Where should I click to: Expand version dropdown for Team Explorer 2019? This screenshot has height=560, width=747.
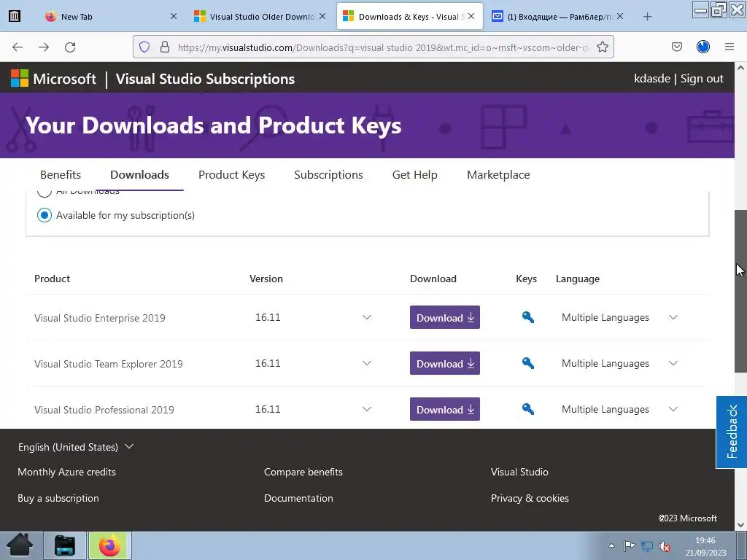pyautogui.click(x=366, y=363)
